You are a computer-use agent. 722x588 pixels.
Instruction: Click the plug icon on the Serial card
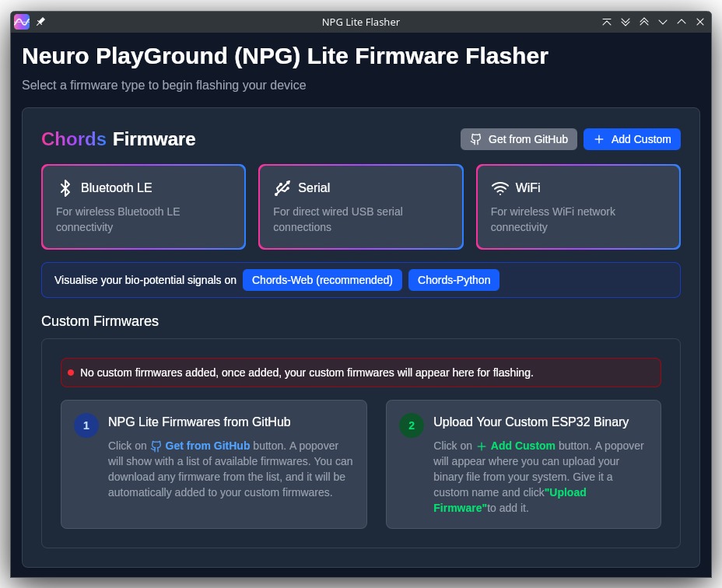coord(282,187)
